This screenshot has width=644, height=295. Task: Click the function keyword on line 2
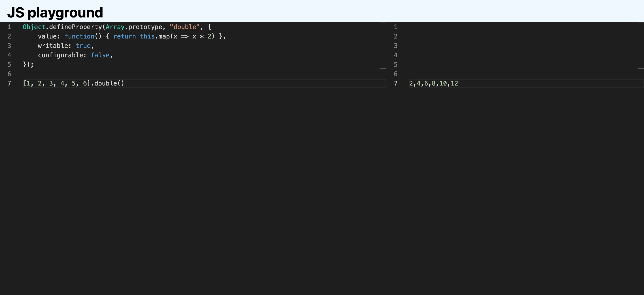79,36
